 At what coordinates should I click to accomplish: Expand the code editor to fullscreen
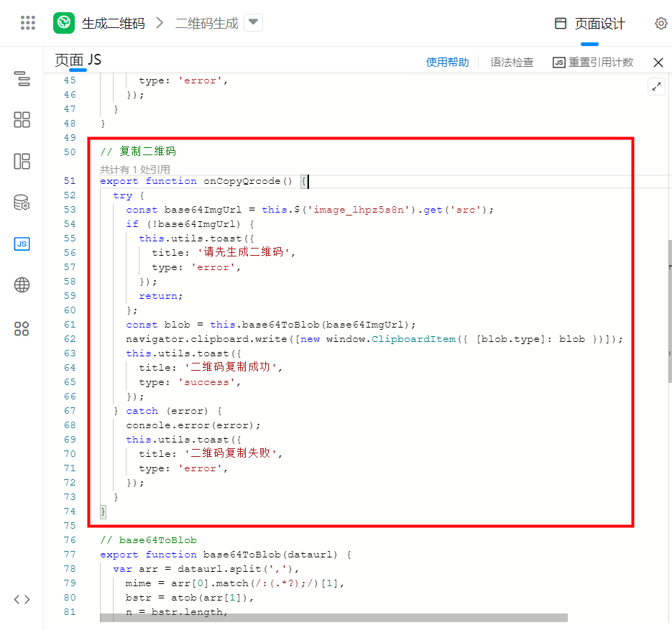tap(655, 87)
